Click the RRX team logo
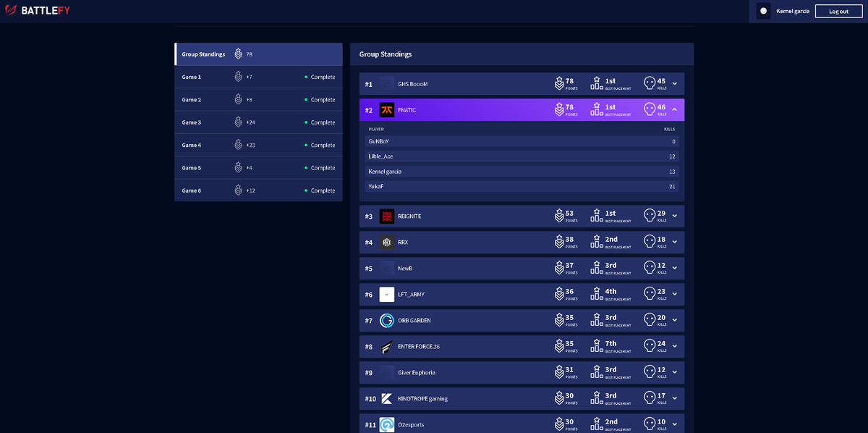This screenshot has height=433, width=868. [386, 242]
